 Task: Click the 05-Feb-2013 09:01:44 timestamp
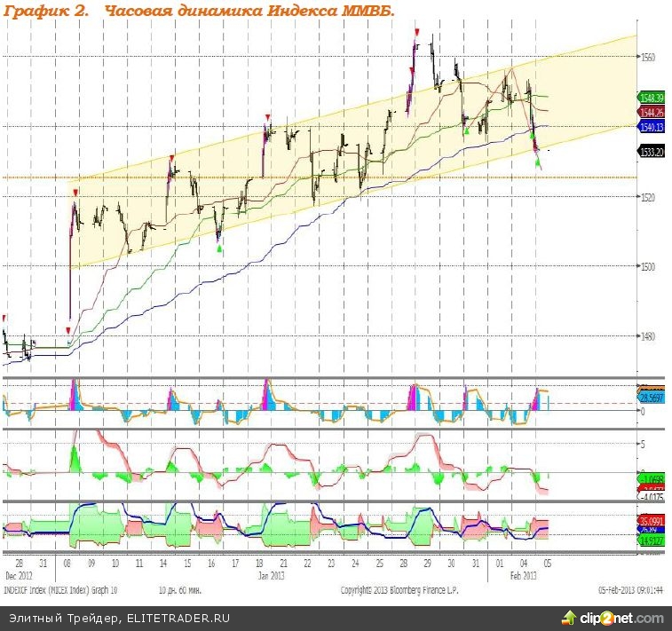629,589
